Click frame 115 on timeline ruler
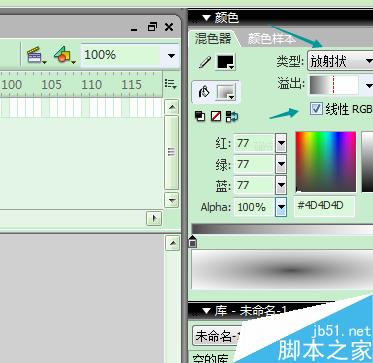 pyautogui.click(x=131, y=85)
